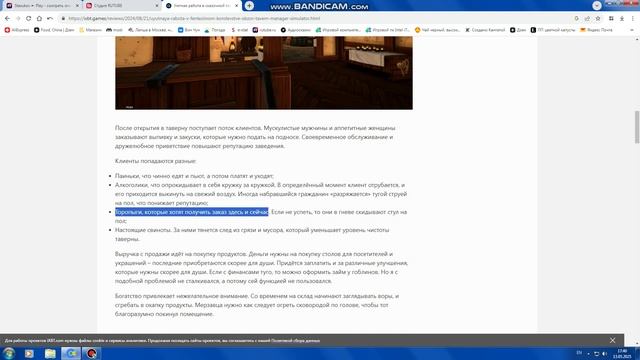
Task: Open the Погода bookmark
Action: click(x=215, y=30)
